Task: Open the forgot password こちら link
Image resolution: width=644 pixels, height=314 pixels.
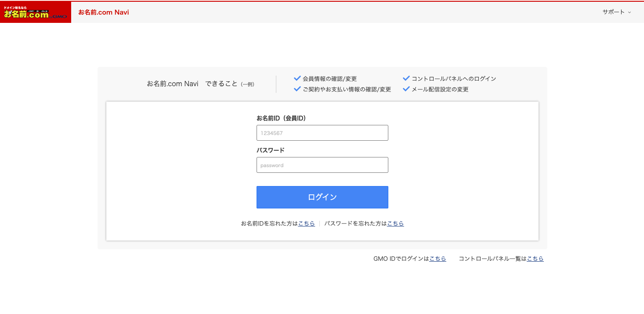Action: 395,223
